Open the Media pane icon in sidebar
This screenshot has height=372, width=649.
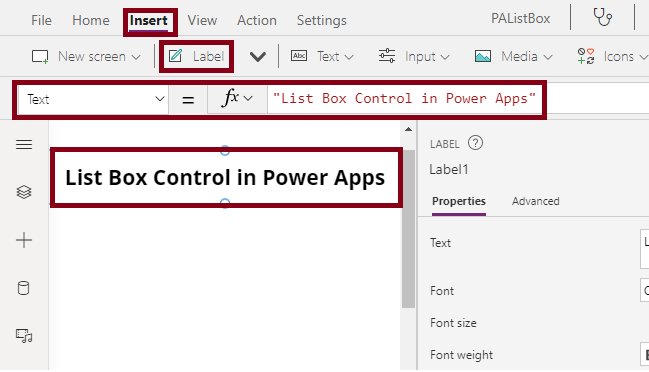(x=24, y=336)
